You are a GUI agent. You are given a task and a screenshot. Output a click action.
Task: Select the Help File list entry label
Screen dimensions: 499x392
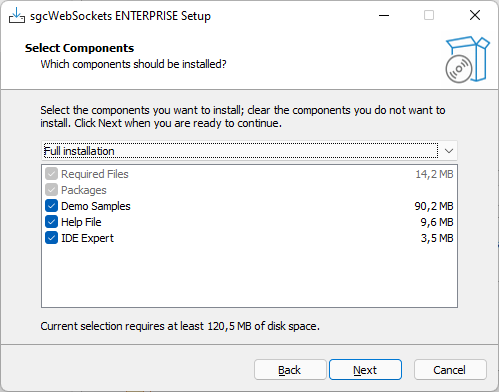point(81,222)
